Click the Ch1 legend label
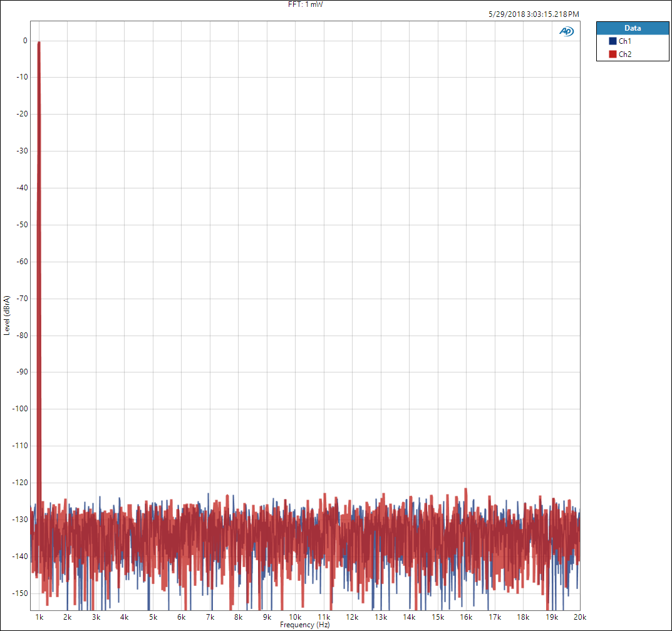 click(x=624, y=41)
